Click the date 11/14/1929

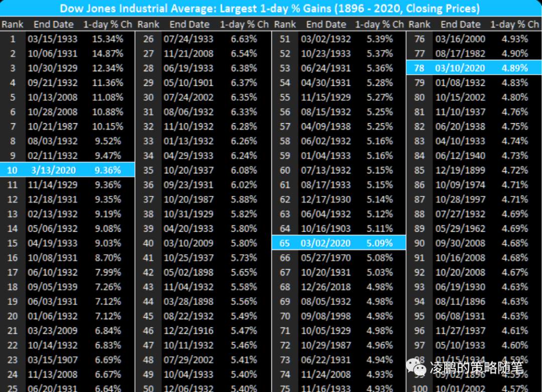pyautogui.click(x=53, y=185)
